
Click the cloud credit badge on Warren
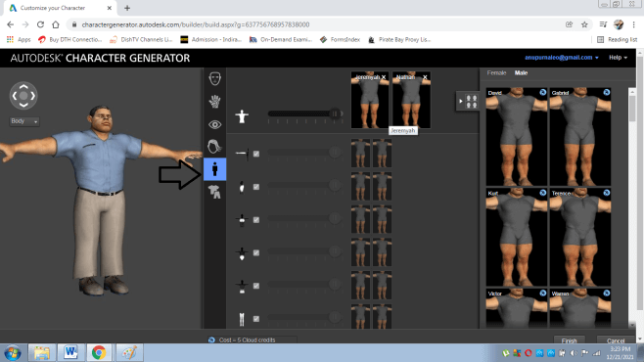(606, 294)
